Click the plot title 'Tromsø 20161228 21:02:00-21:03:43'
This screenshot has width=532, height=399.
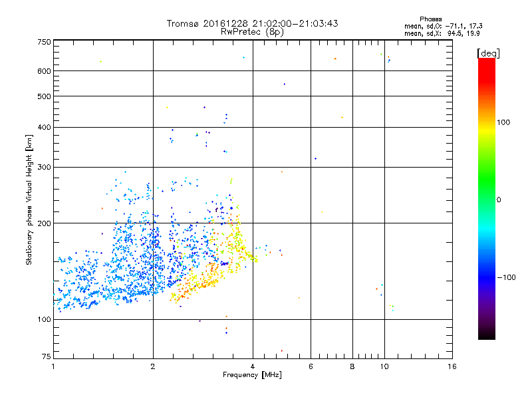[x=252, y=23]
